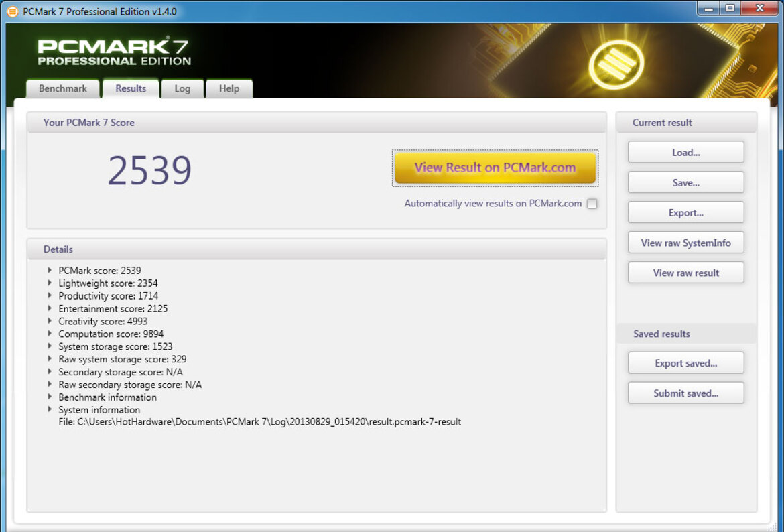
Task: Close the PCMark 7 window
Action: 759,8
